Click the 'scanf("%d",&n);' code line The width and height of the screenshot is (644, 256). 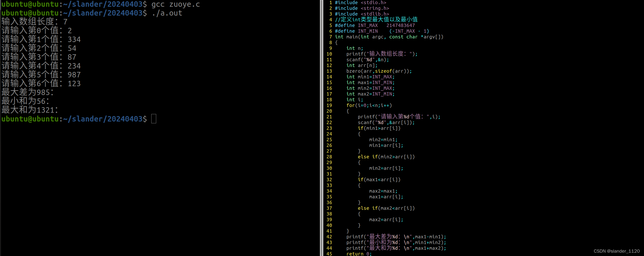click(367, 60)
